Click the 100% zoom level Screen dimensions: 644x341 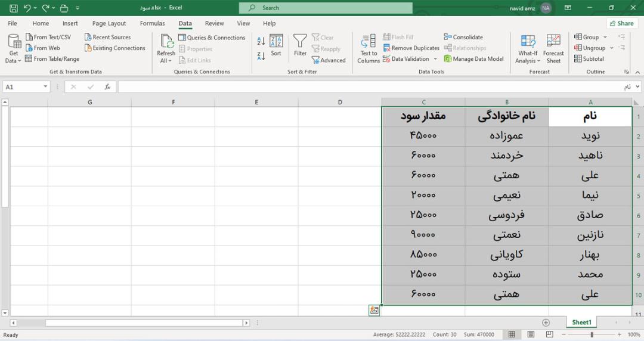[633, 334]
